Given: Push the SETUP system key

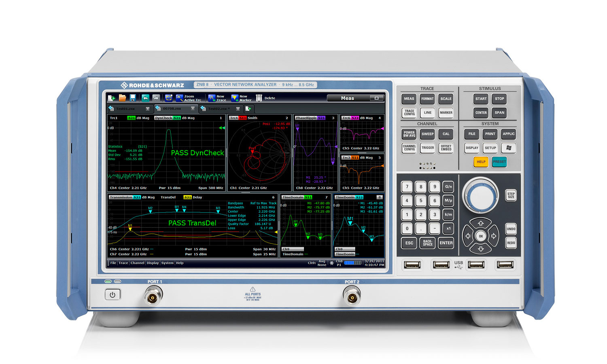Looking at the screenshot, I should (x=490, y=148).
